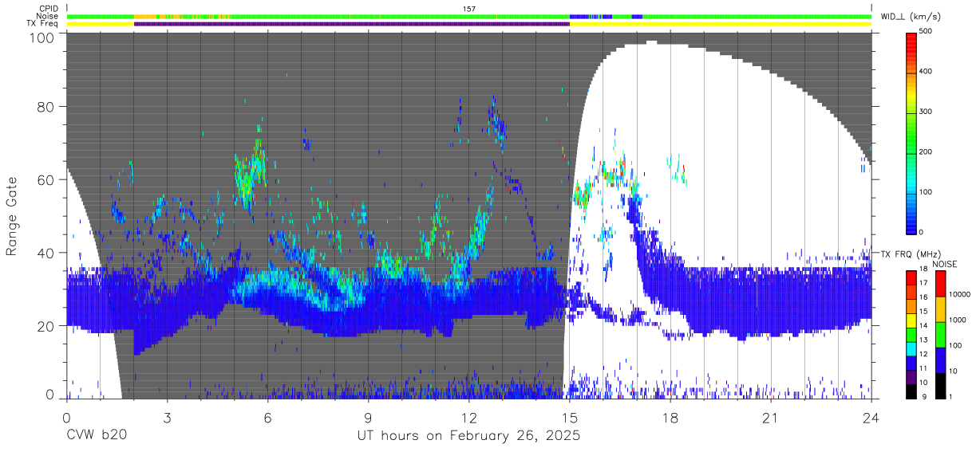This screenshot has height=452, width=980.
Task: Click the x-axis tick label 18
Action: click(670, 418)
